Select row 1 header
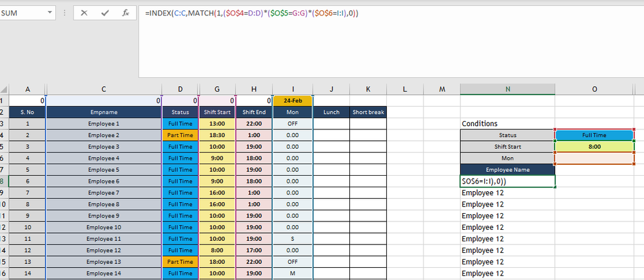 pyautogui.click(x=4, y=100)
